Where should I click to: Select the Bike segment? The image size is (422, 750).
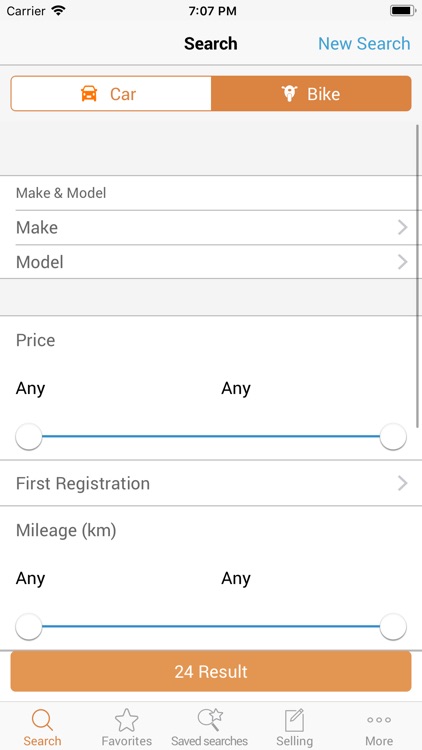click(x=311, y=93)
